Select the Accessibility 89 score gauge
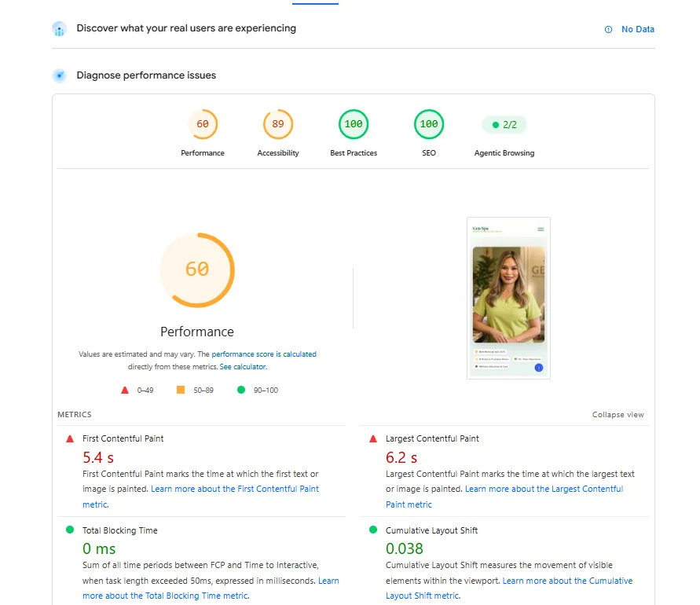This screenshot has height=605, width=700. click(277, 124)
